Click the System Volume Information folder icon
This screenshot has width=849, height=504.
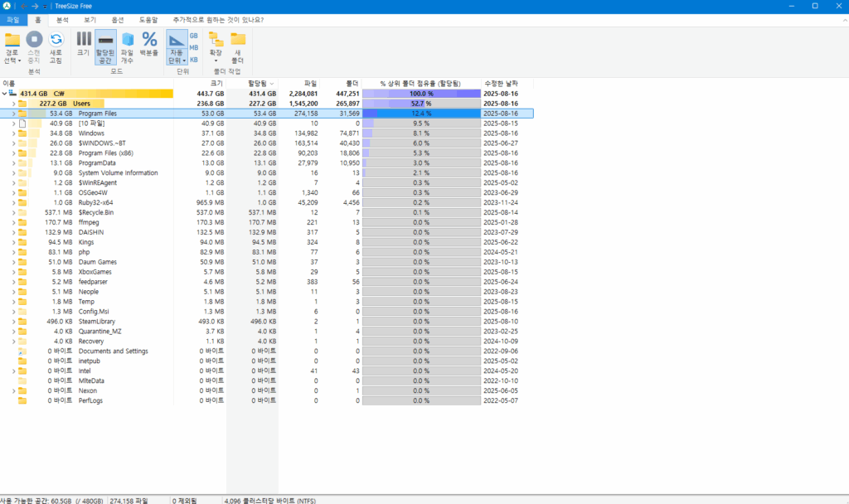22,172
